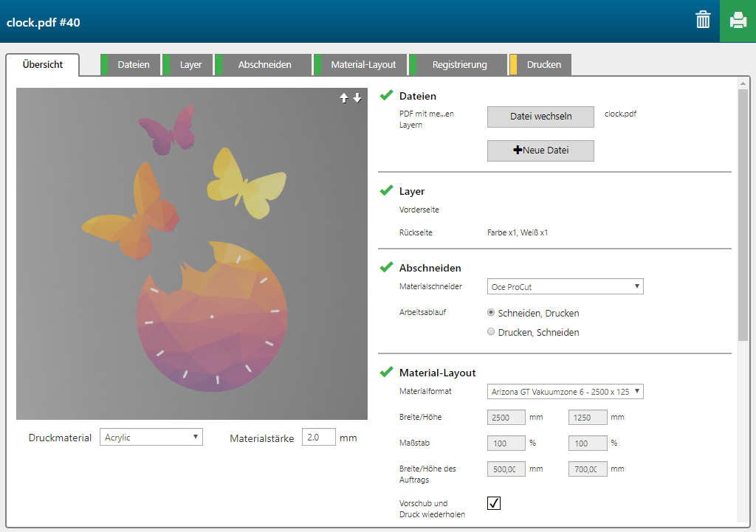Screen dimensions: 756x532
Task: Click the up arrow in preview
Action: point(344,98)
